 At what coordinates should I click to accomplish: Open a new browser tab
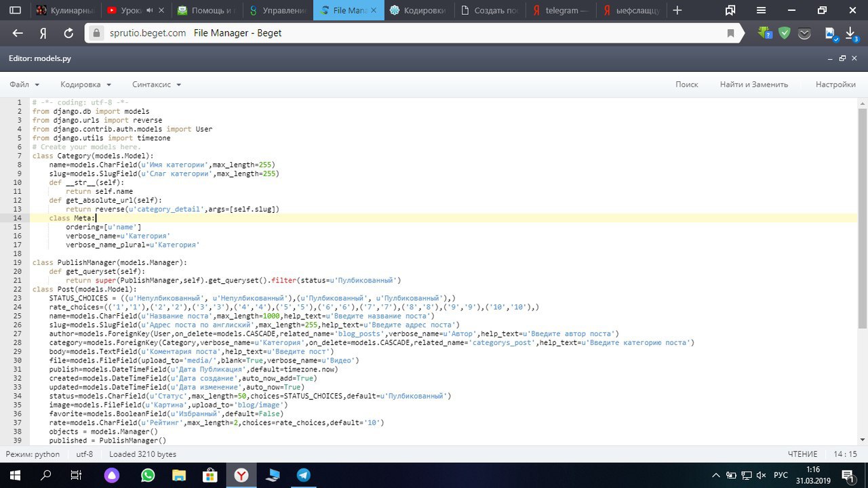(x=677, y=11)
